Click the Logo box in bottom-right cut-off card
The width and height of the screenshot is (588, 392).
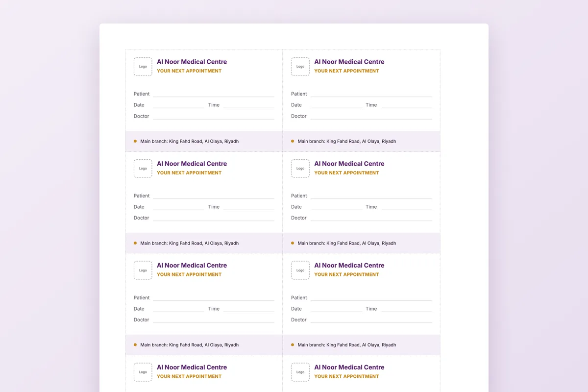tap(300, 372)
